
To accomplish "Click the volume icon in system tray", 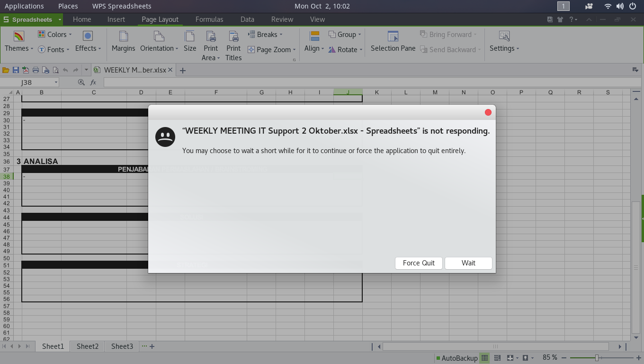I will (620, 6).
